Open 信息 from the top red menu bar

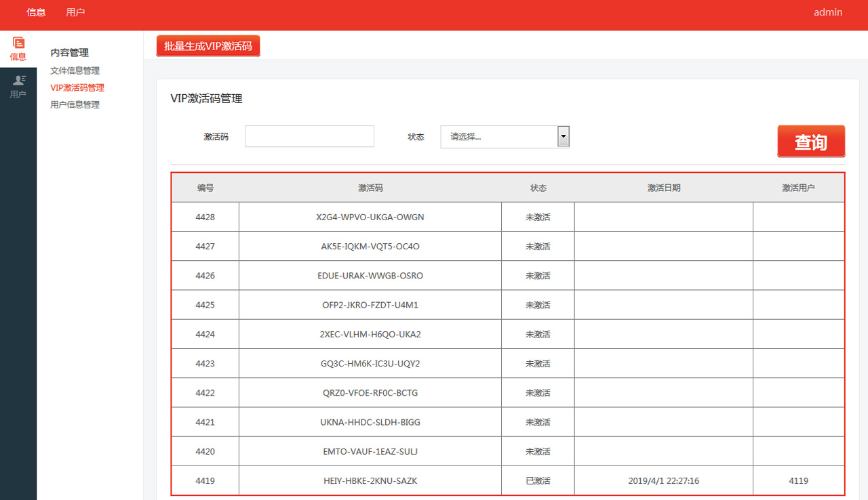tap(35, 12)
